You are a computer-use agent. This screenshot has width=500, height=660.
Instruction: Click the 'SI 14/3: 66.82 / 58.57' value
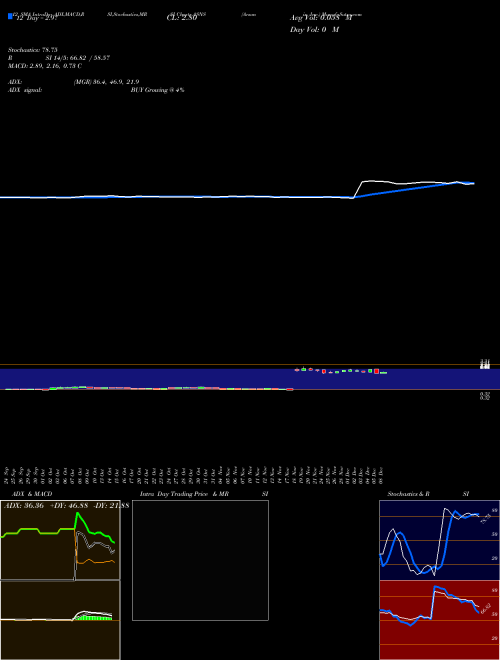pos(77,58)
